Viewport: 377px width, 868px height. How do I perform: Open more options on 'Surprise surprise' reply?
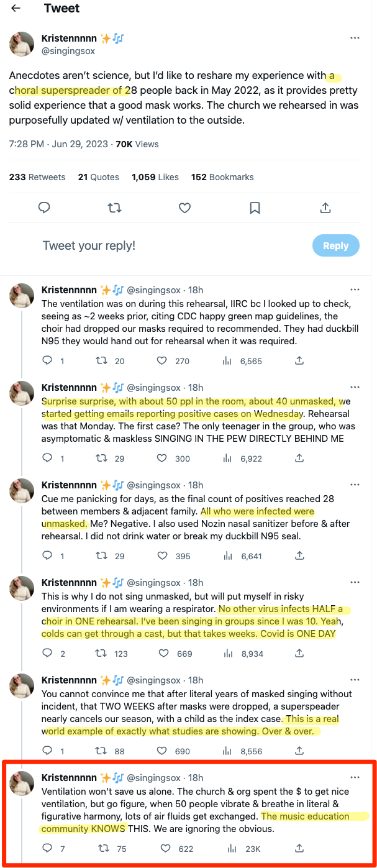click(x=355, y=387)
